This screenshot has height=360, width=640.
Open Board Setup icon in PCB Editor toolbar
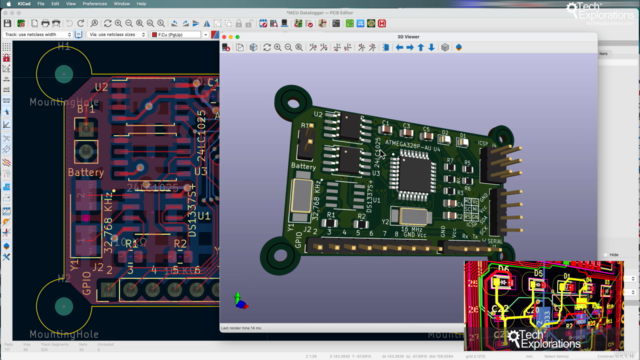pyautogui.click(x=21, y=24)
